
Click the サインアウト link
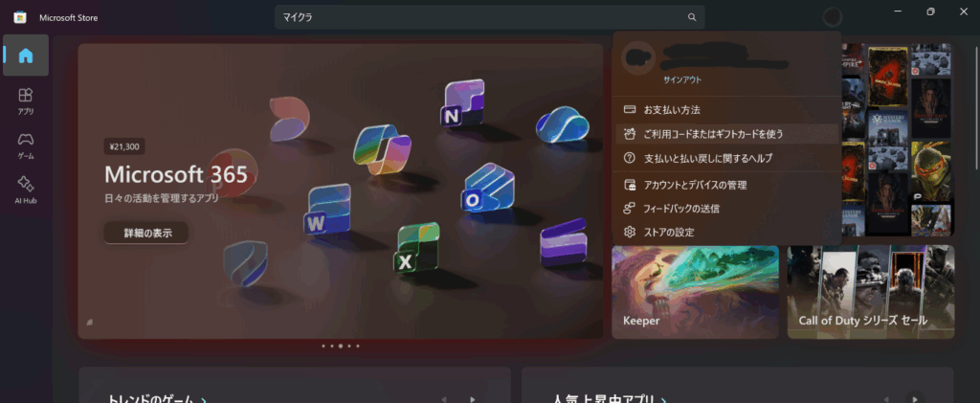682,82
